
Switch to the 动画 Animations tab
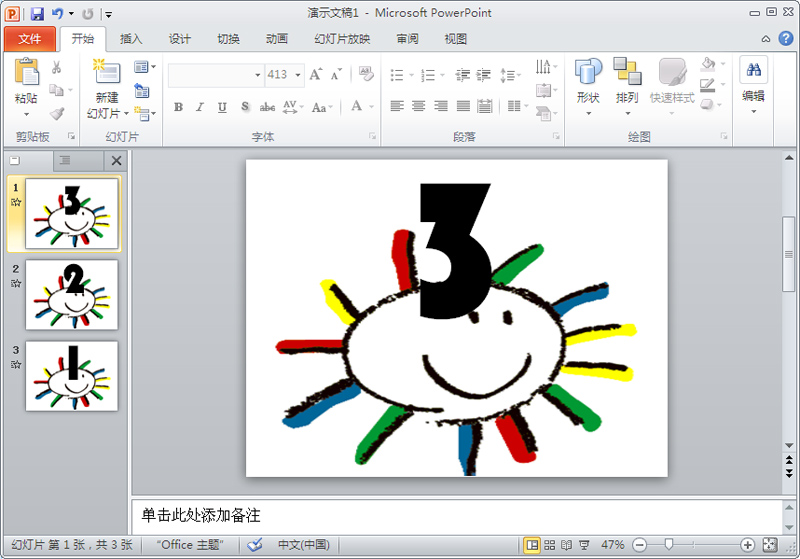tap(277, 39)
